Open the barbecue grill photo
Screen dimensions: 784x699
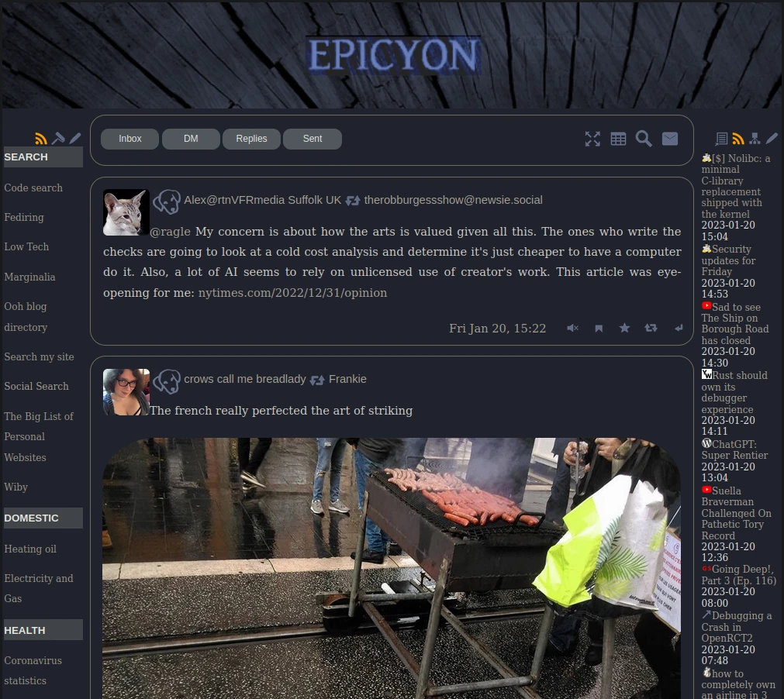point(392,566)
